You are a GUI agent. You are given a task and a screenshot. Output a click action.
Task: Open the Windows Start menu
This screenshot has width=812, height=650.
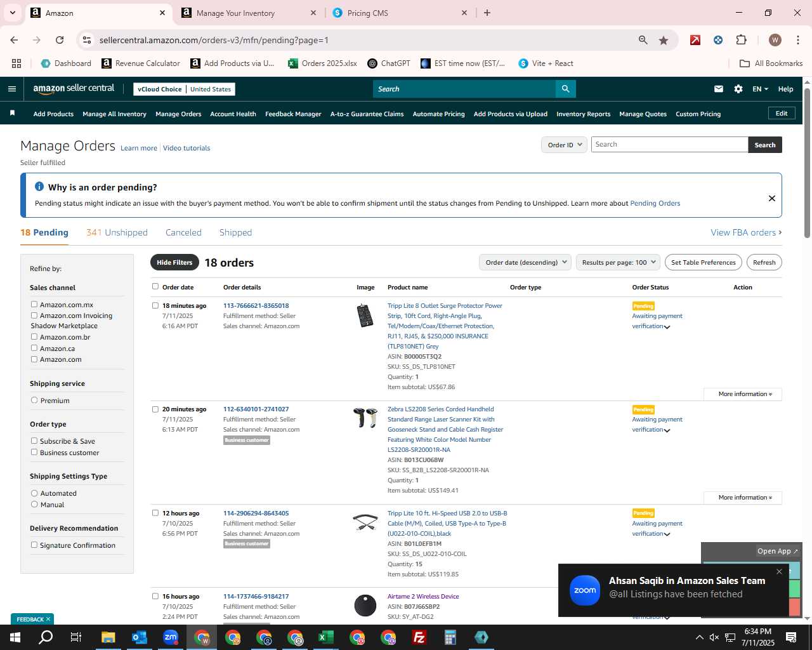point(15,637)
